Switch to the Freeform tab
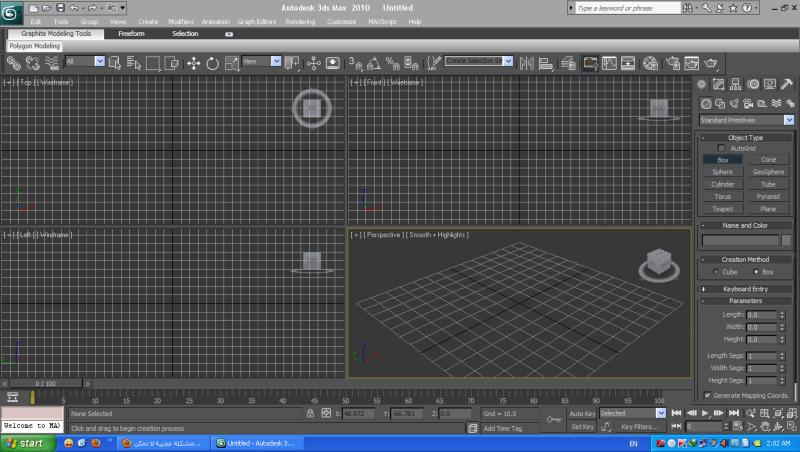This screenshot has height=452, width=800. coord(132,33)
